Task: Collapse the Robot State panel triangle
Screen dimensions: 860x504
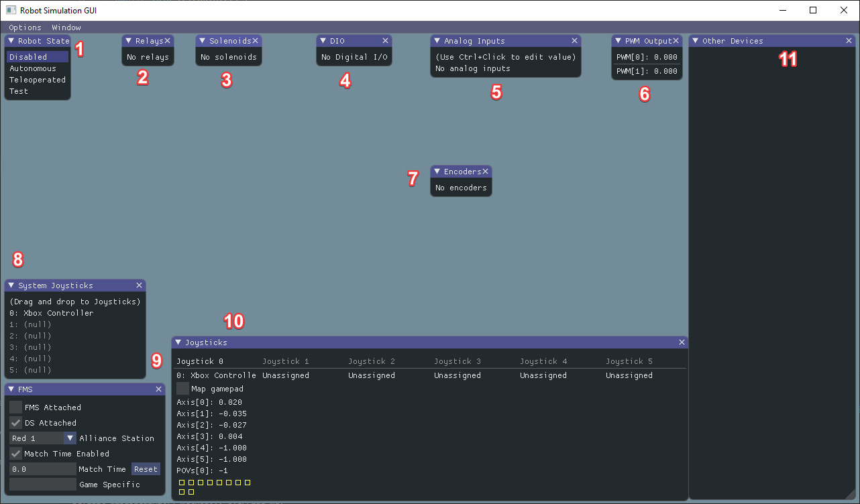Action: [11, 40]
